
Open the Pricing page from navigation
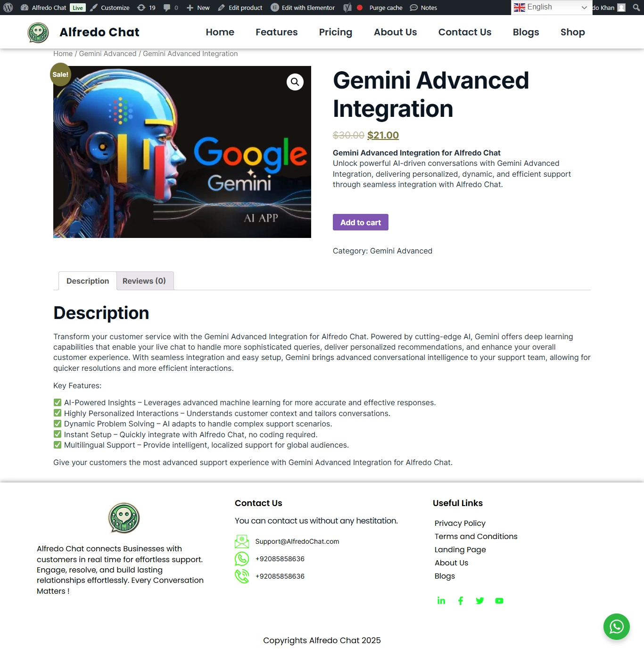coord(336,32)
